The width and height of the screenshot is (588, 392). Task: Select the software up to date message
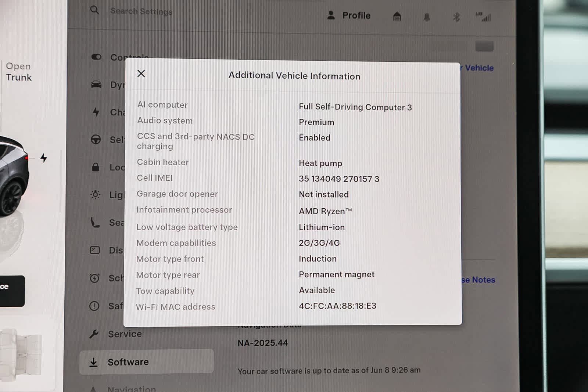pos(329,371)
